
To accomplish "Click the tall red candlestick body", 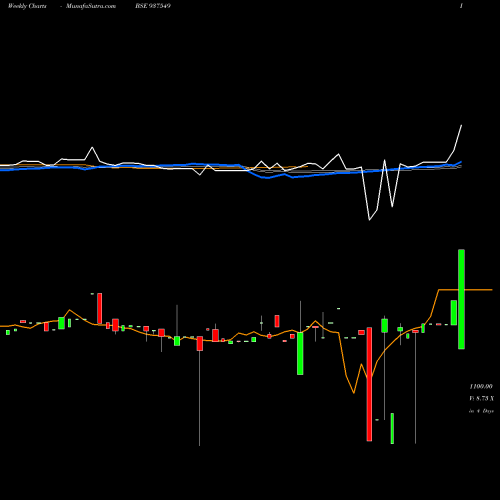I will 369,384.
